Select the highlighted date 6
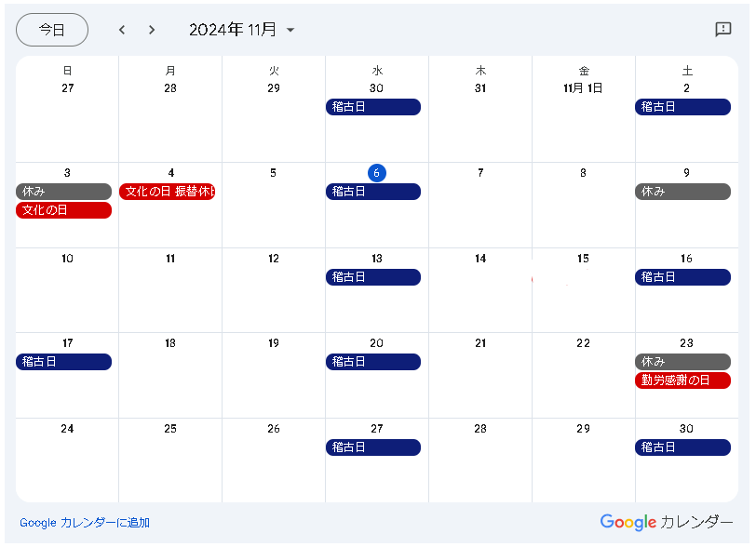Image resolution: width=756 pixels, height=547 pixels. point(376,173)
